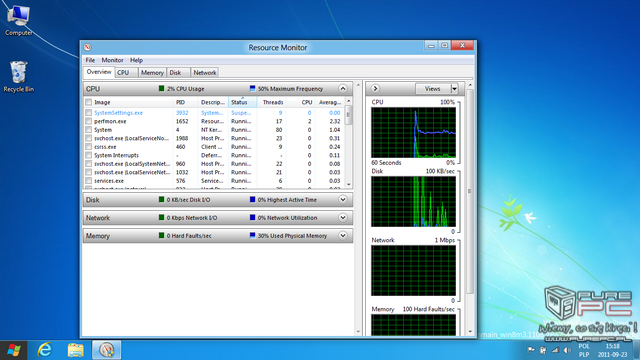The image size is (640, 360).
Task: Click the Views button
Action: tap(433, 89)
